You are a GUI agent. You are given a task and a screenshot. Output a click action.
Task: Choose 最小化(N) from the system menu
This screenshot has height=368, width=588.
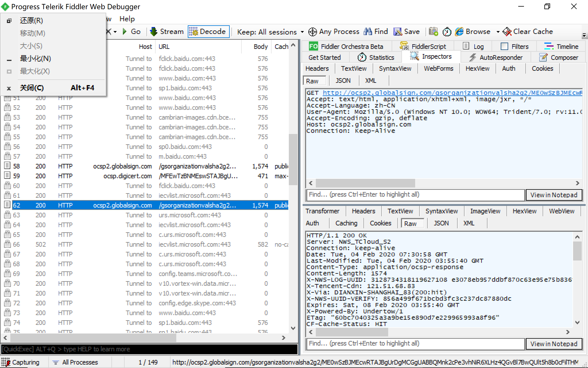click(x=35, y=59)
